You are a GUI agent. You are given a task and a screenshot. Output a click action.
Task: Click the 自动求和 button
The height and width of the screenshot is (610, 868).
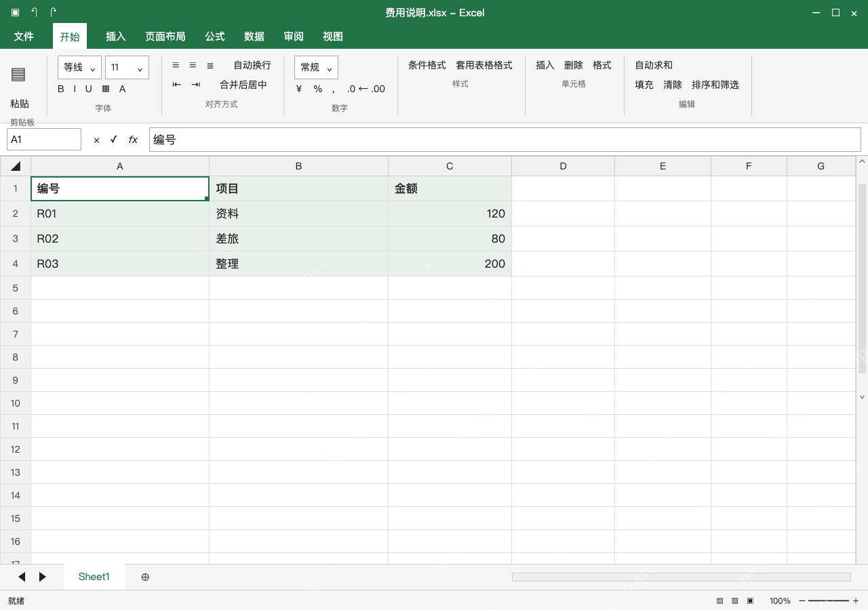[x=654, y=65]
